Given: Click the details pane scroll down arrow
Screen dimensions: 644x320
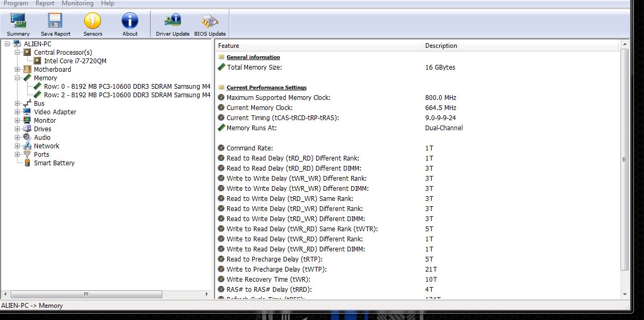Looking at the screenshot, I should [x=625, y=294].
